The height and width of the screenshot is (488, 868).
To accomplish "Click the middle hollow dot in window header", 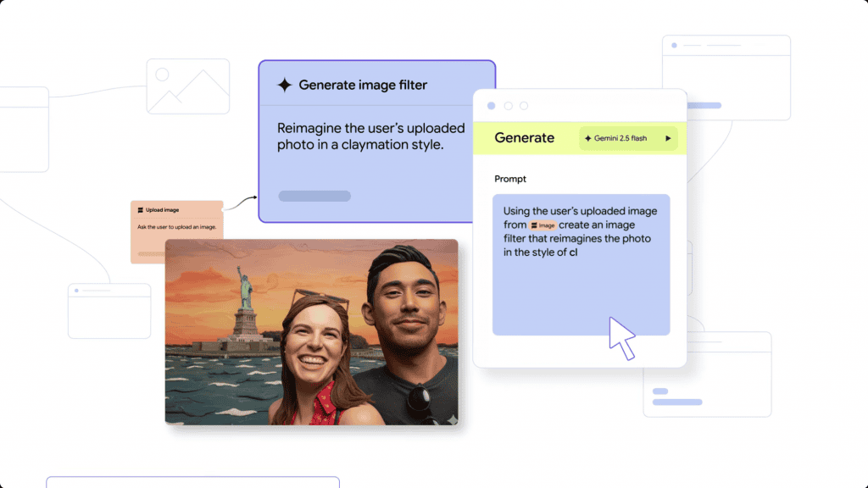I will (508, 106).
